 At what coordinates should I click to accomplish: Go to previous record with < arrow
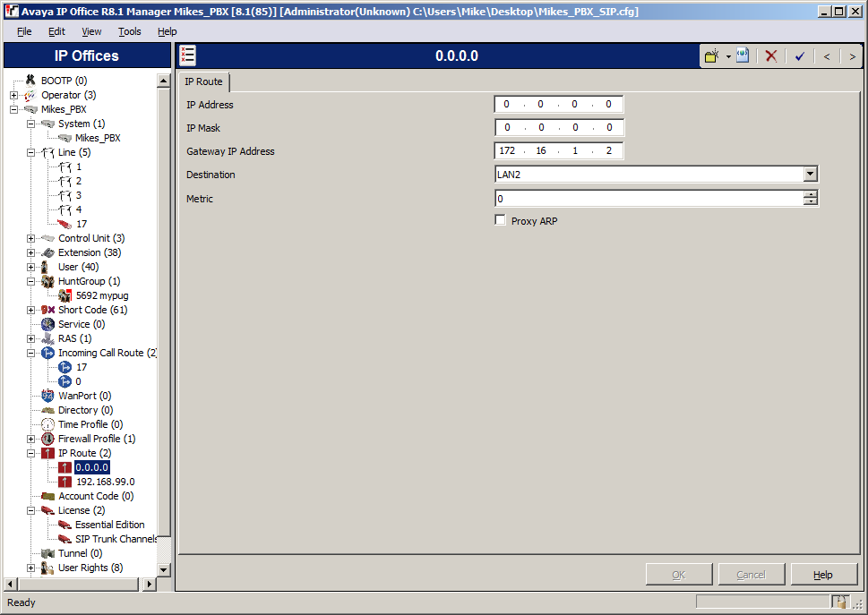coord(827,56)
